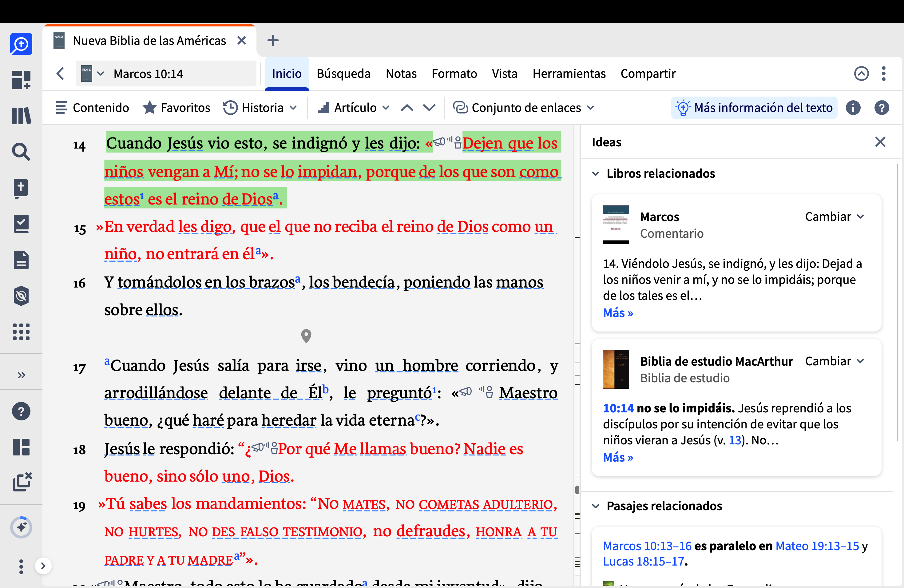Screen dimensions: 904x588
Task: Open Cambiar dropdown for Marcos commentary
Action: pyautogui.click(x=835, y=217)
